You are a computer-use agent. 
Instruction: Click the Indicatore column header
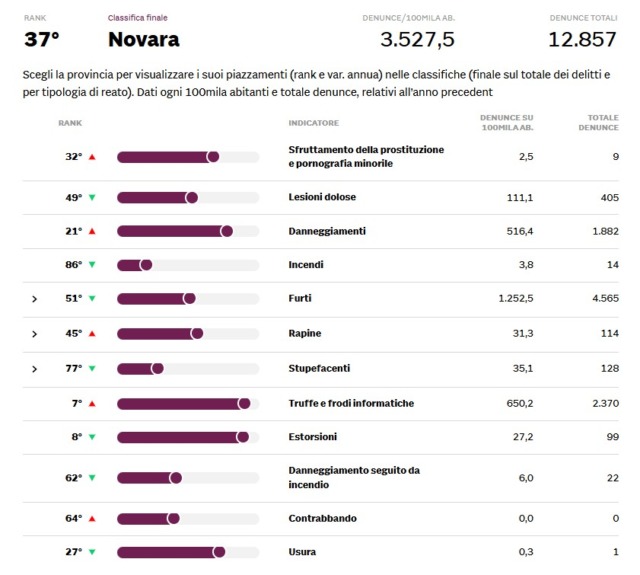(x=313, y=123)
